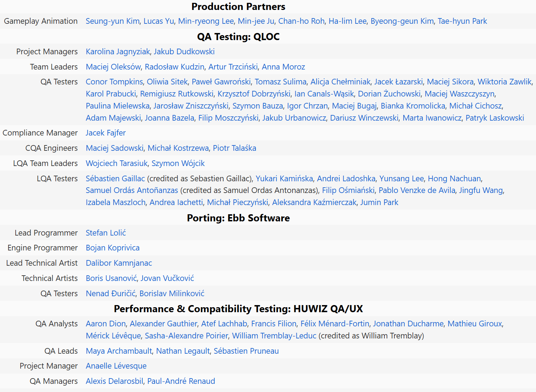Open Jacek Fajfer's profile
Screen dimensions: 536x392
tap(106, 133)
